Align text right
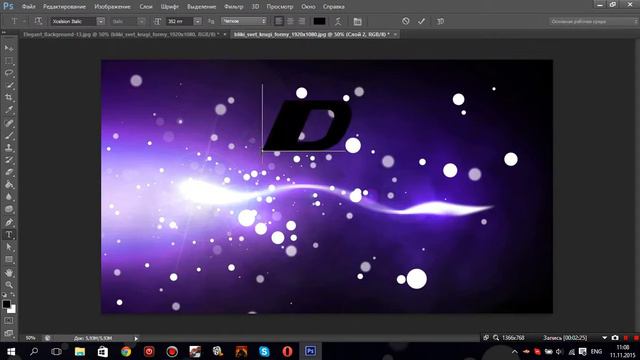Image resolution: width=640 pixels, height=360 pixels. click(302, 21)
